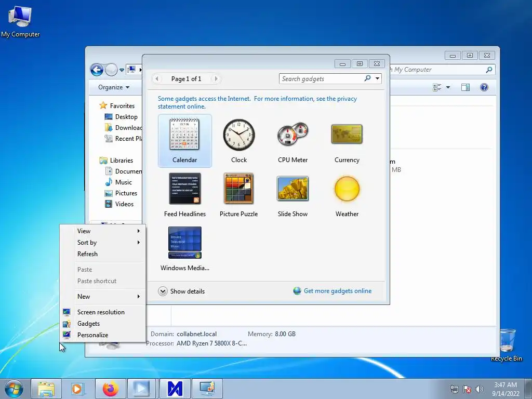
Task: Select the Feed Headlines gadget
Action: (184, 195)
